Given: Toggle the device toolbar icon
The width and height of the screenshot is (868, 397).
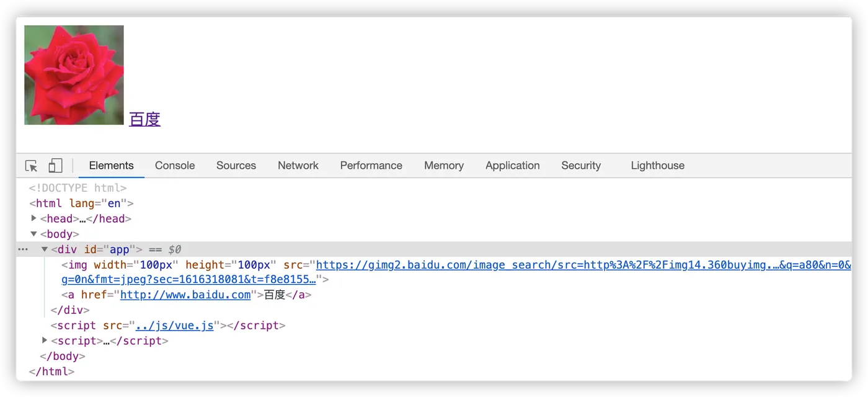Looking at the screenshot, I should tap(55, 166).
